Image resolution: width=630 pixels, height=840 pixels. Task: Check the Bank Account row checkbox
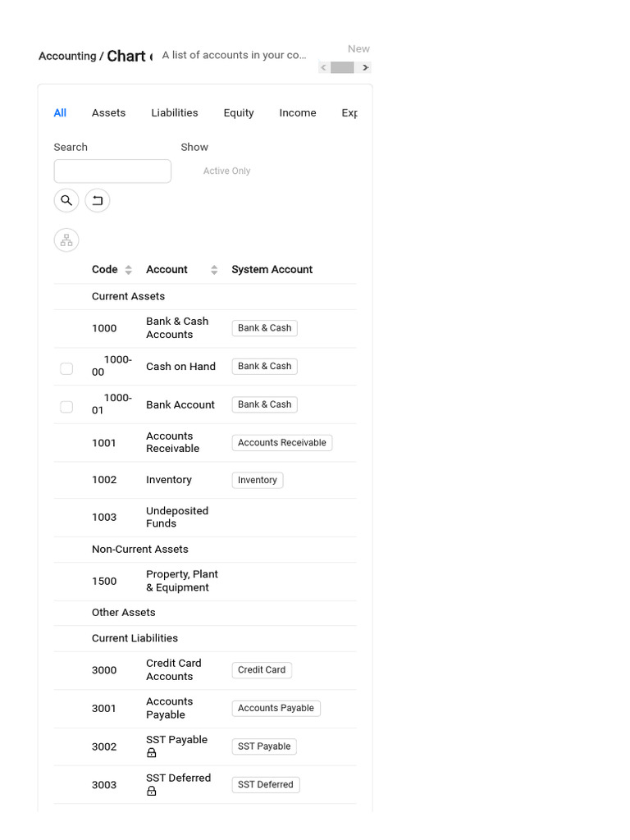[66, 407]
